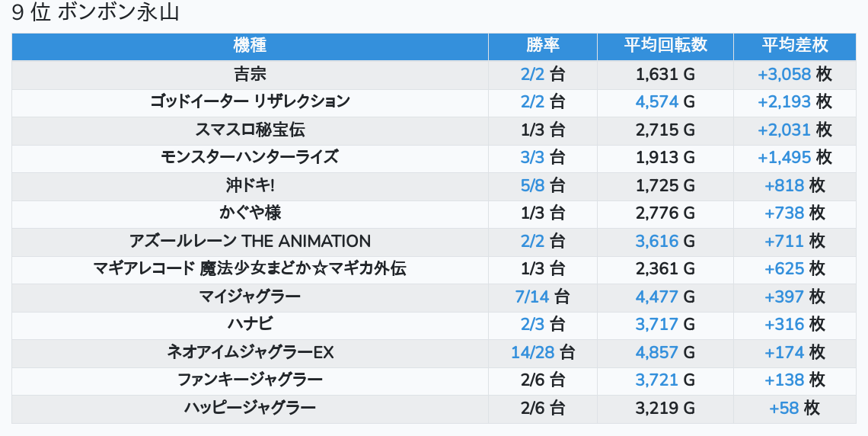Click the 9位 ボンボン永山 heading
The height and width of the screenshot is (436, 868).
point(96,13)
